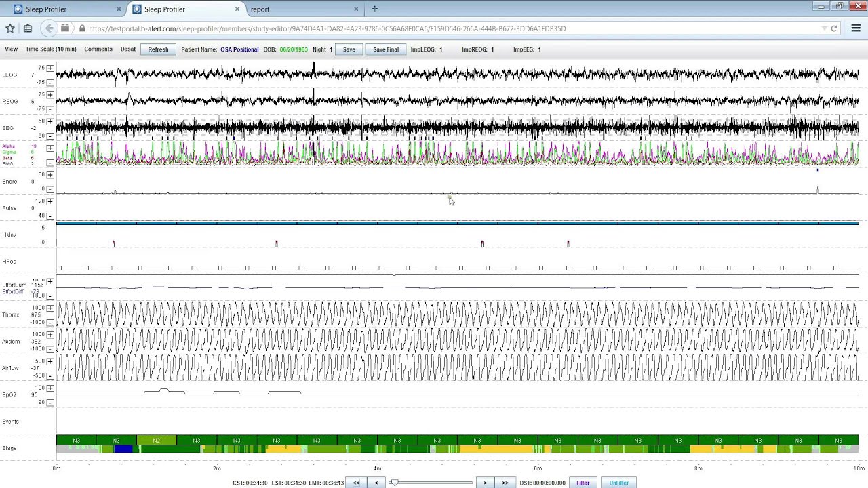The image size is (868, 488).
Task: Click the UnFilter button
Action: click(x=619, y=483)
